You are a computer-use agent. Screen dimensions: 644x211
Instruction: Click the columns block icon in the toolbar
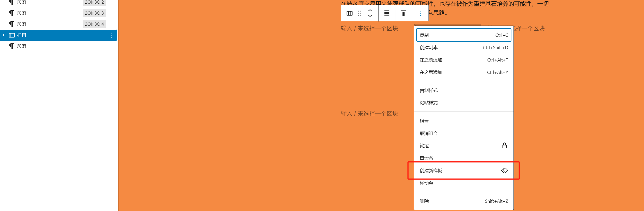coord(349,13)
